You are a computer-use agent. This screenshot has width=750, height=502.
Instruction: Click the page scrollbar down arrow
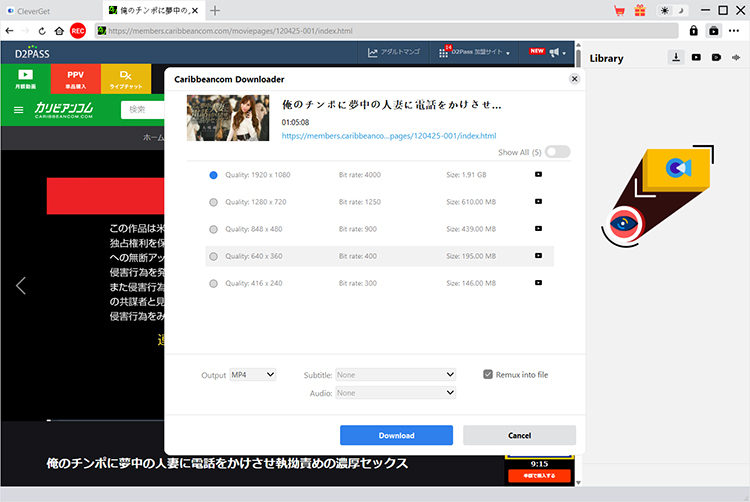tap(578, 482)
